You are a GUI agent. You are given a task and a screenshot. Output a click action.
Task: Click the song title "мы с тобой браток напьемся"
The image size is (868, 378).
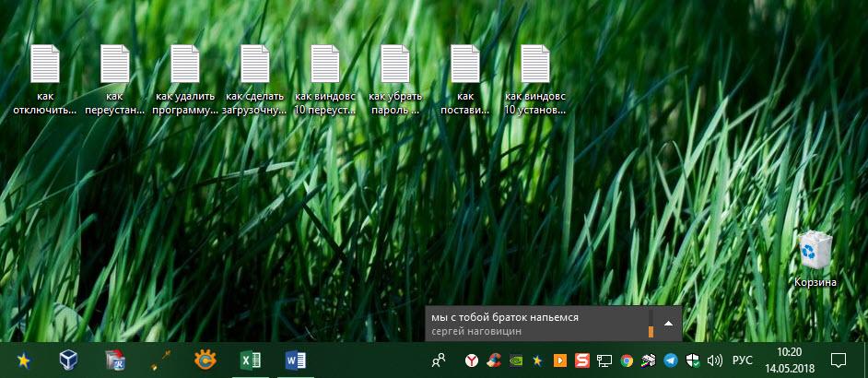[505, 316]
